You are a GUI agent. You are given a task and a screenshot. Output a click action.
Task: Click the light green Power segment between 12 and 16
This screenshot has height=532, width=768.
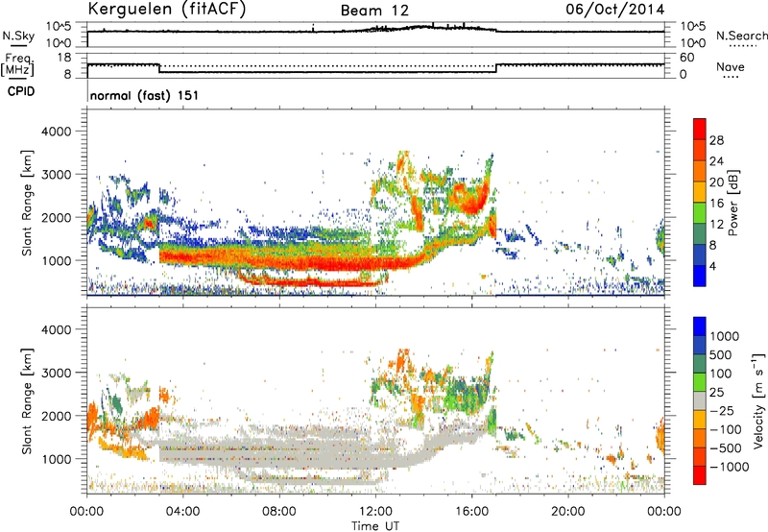700,212
